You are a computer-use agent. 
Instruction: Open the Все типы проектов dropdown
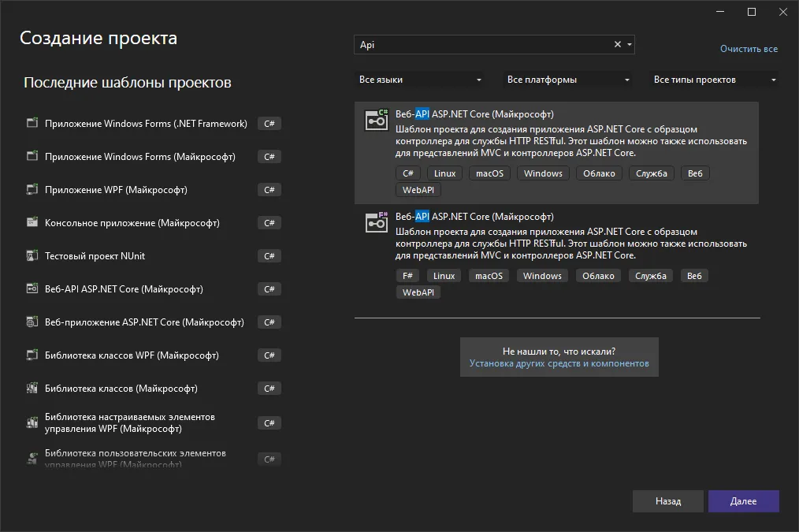point(714,80)
